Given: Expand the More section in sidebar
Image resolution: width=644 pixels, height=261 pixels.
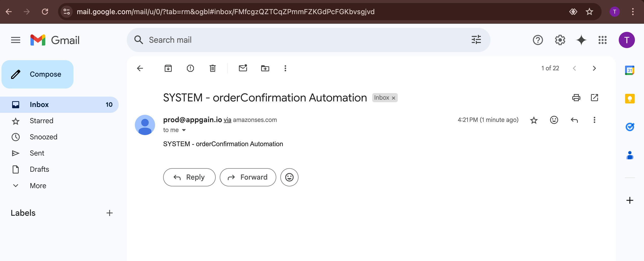Looking at the screenshot, I should pos(38,186).
